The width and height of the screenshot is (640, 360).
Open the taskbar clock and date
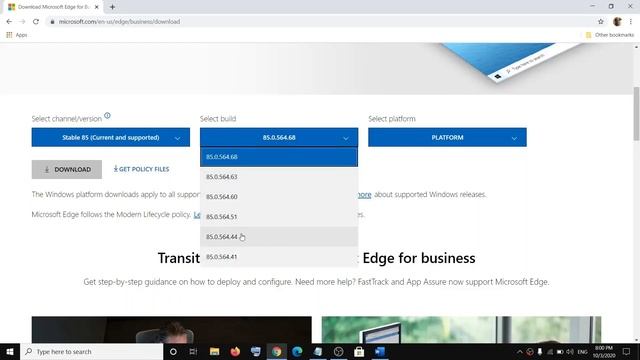click(x=604, y=351)
